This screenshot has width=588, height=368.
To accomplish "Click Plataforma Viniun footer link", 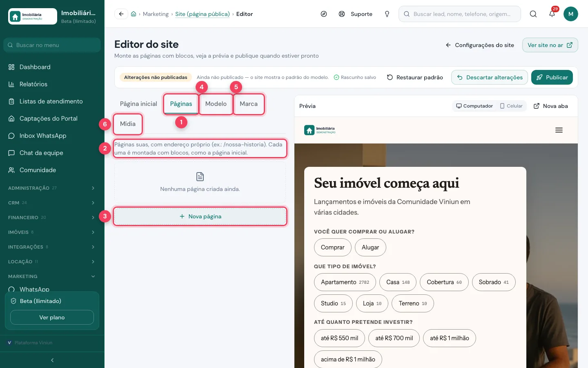I will coord(30,343).
